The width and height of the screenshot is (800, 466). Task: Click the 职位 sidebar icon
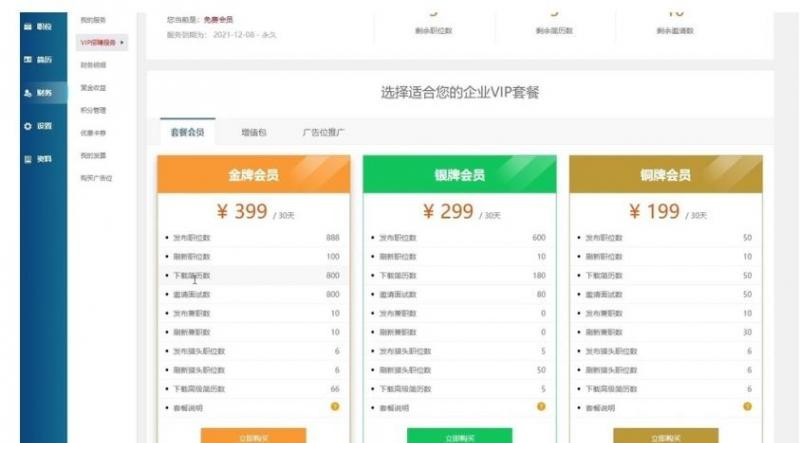28,26
